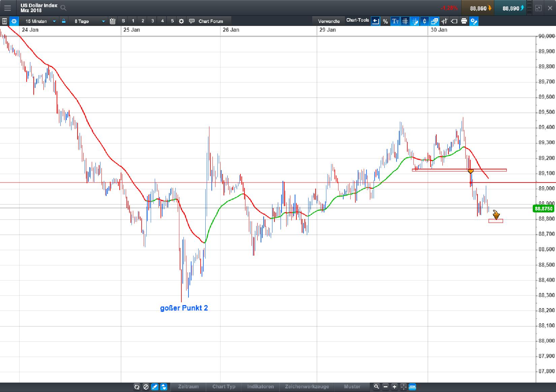Click the "goßer Punkt 2" annotation
This screenshot has height=392, width=556.
click(x=184, y=308)
